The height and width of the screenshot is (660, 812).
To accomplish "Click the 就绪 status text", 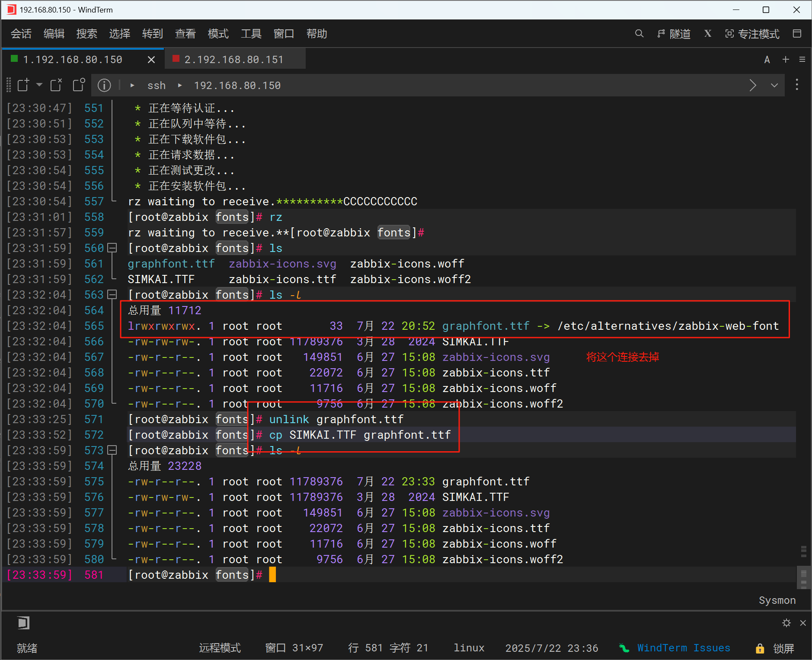I will 27,648.
